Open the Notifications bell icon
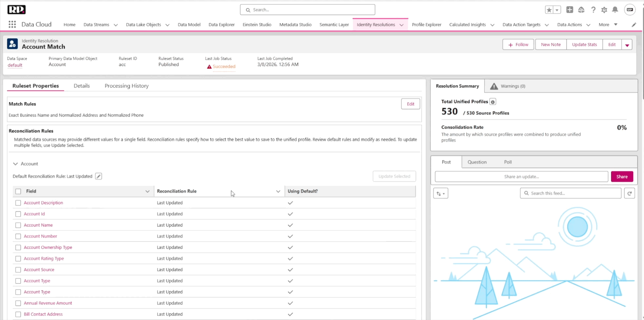 tap(615, 10)
